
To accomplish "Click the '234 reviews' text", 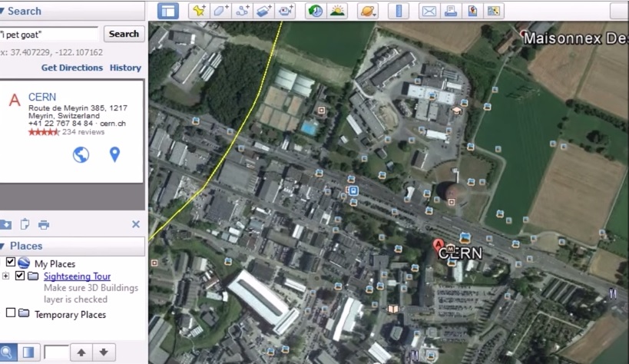I will [83, 132].
